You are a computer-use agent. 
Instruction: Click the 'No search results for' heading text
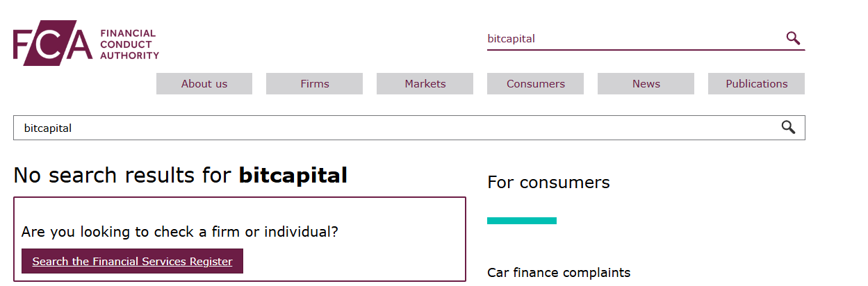coord(122,176)
